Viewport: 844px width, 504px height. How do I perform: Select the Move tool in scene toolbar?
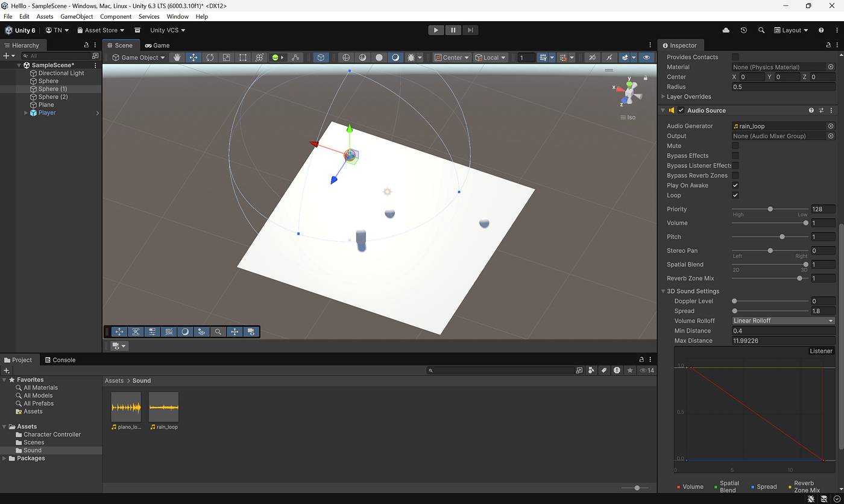[193, 57]
